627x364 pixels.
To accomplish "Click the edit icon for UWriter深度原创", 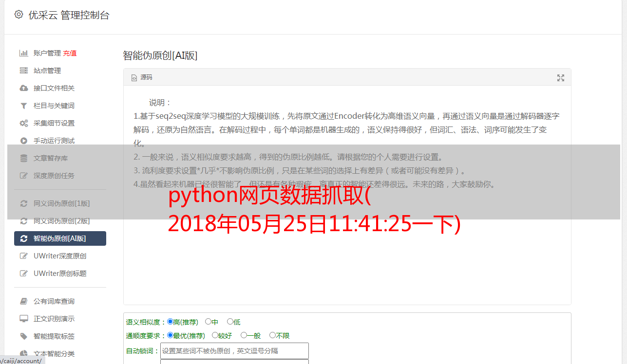I will [23, 256].
